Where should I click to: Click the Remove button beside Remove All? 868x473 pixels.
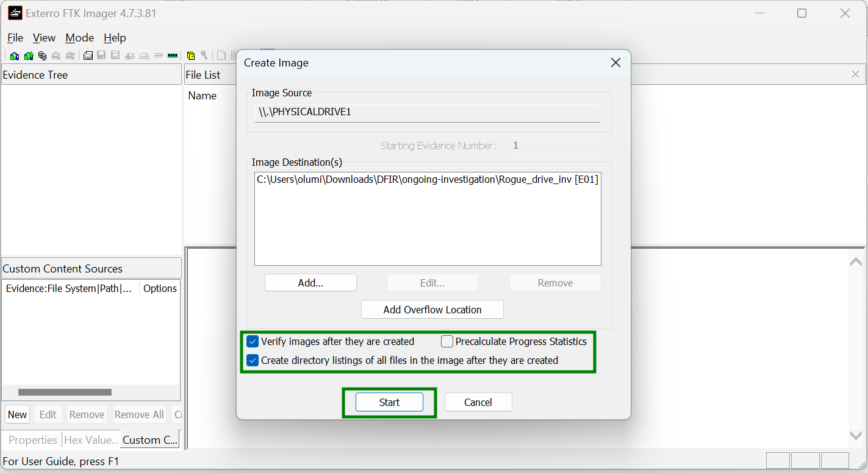[87, 414]
